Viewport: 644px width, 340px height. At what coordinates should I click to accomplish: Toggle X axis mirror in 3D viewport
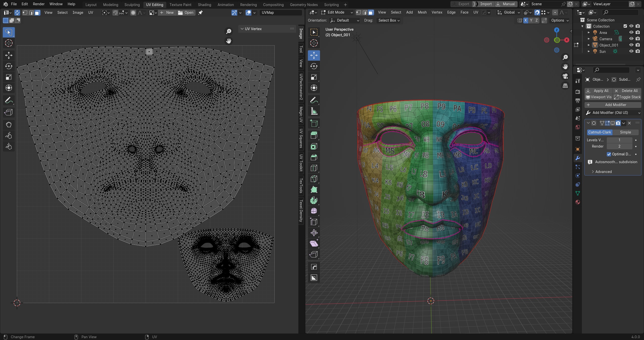[526, 20]
